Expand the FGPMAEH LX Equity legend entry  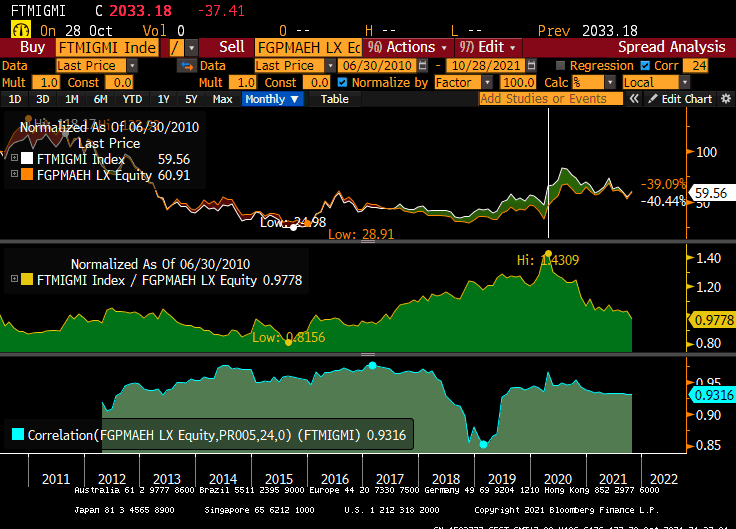point(15,174)
